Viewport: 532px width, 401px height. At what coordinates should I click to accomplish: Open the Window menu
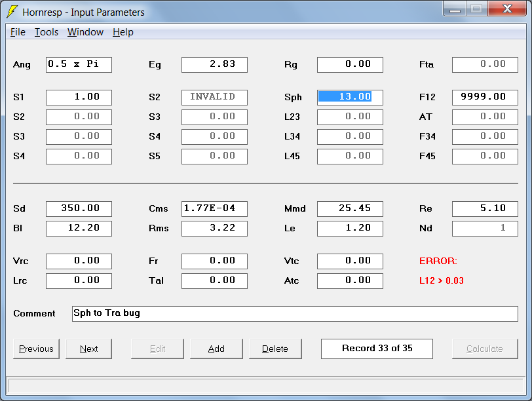coord(85,32)
